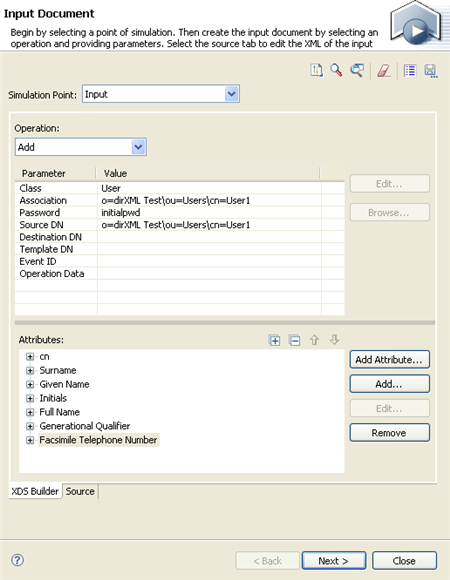This screenshot has width=450, height=580.
Task: Click the Next > button
Action: 334,561
